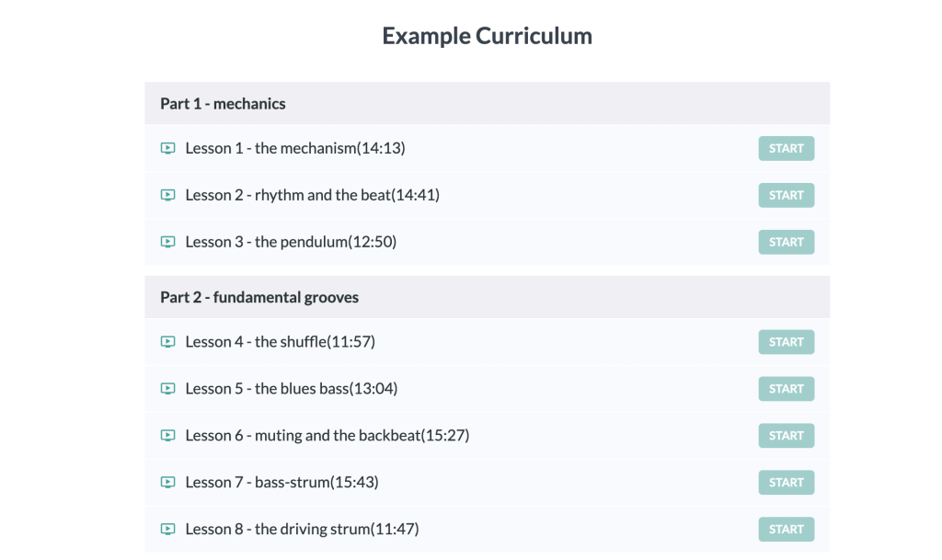Click the video icon beside Lesson 1
The height and width of the screenshot is (560, 942).
[x=167, y=148]
